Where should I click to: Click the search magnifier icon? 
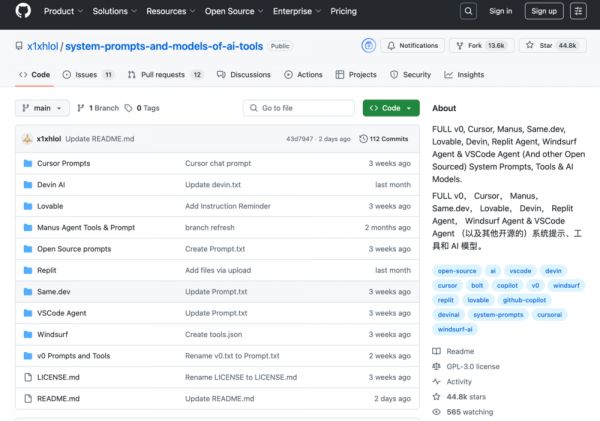(468, 12)
